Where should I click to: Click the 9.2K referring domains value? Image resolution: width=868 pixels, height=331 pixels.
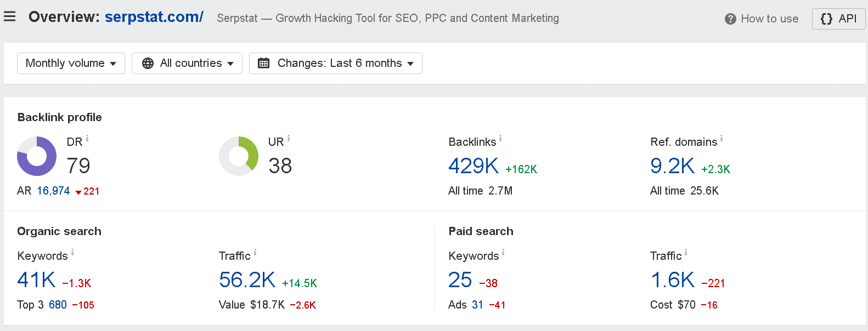tap(672, 165)
